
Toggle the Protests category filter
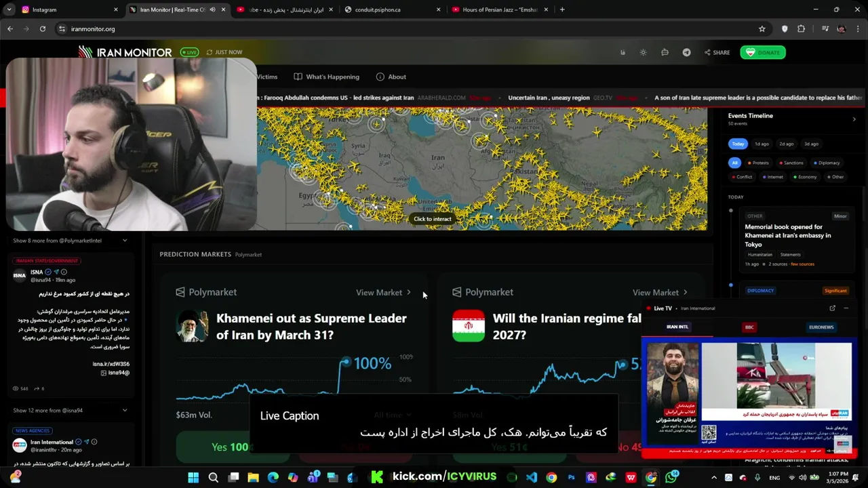pos(758,163)
